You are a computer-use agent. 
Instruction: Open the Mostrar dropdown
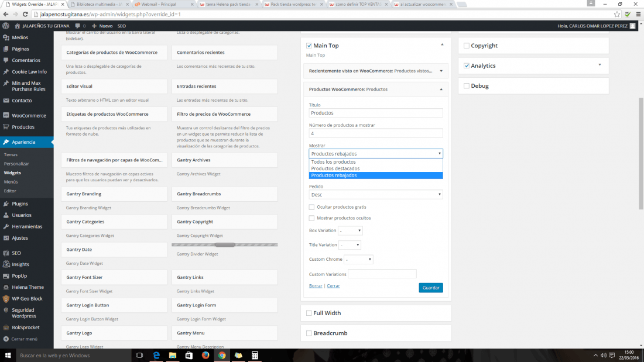[376, 153]
